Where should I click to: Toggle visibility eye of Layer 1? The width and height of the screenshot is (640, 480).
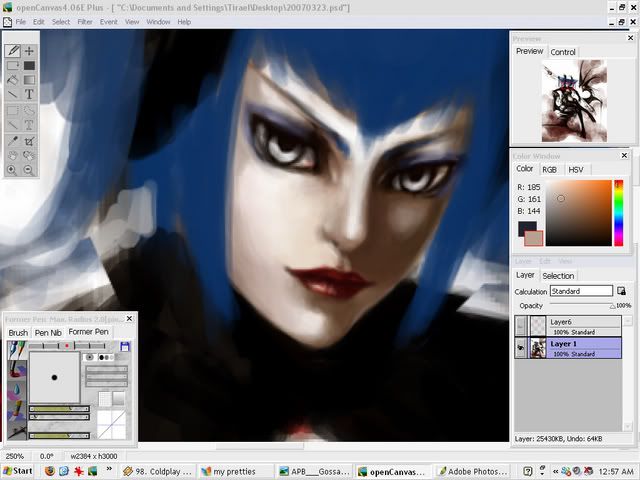click(520, 348)
